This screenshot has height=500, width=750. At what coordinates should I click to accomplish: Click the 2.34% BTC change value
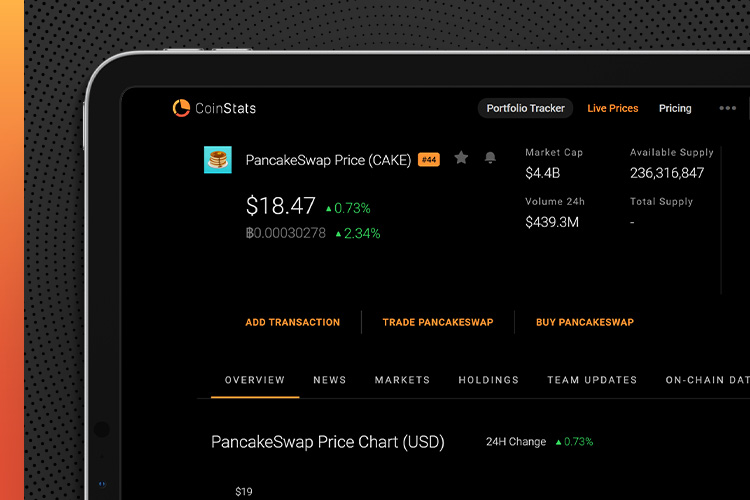[x=358, y=233]
